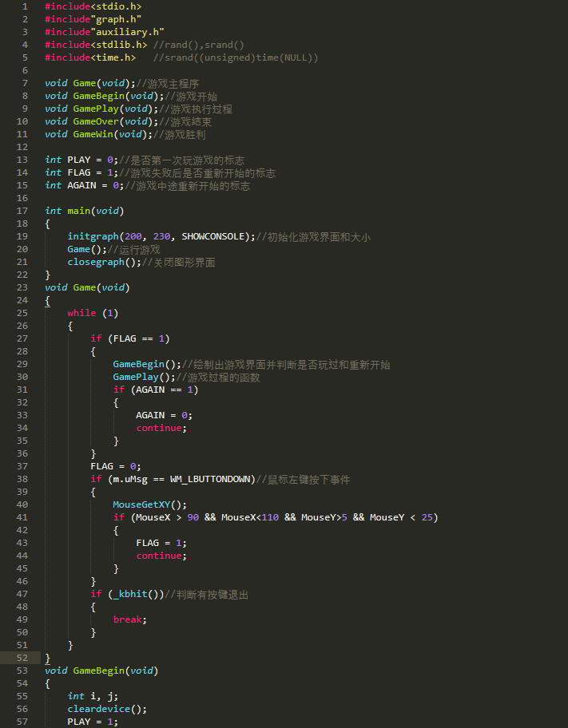Screen dimensions: 568x728
Task: Click the "int FLAG = 1;" declaration
Action: click(81, 172)
